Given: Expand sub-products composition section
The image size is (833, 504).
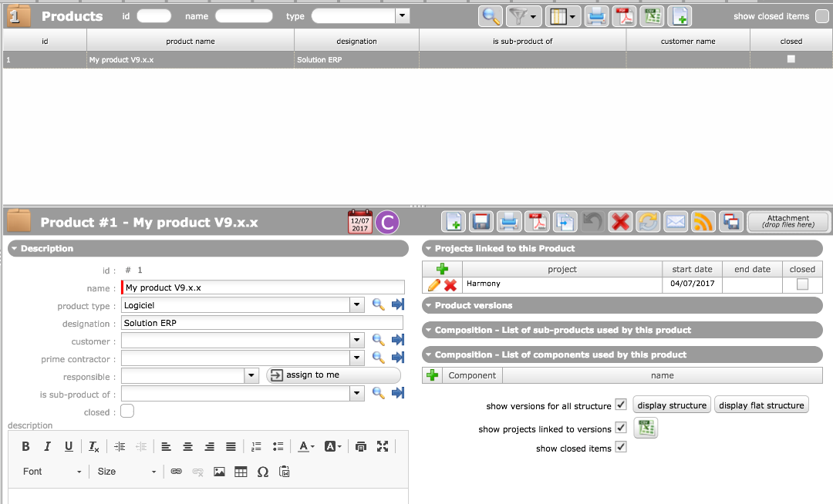Looking at the screenshot, I should (x=622, y=330).
